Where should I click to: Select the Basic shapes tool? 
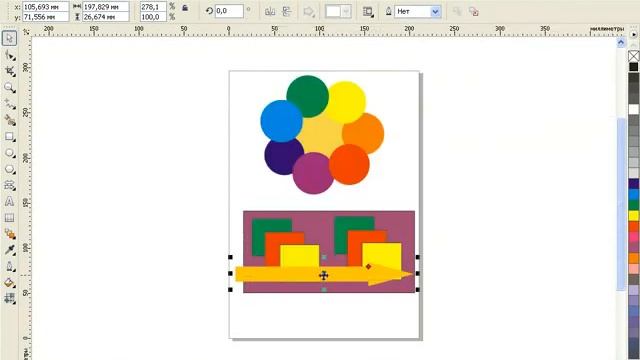[9, 185]
